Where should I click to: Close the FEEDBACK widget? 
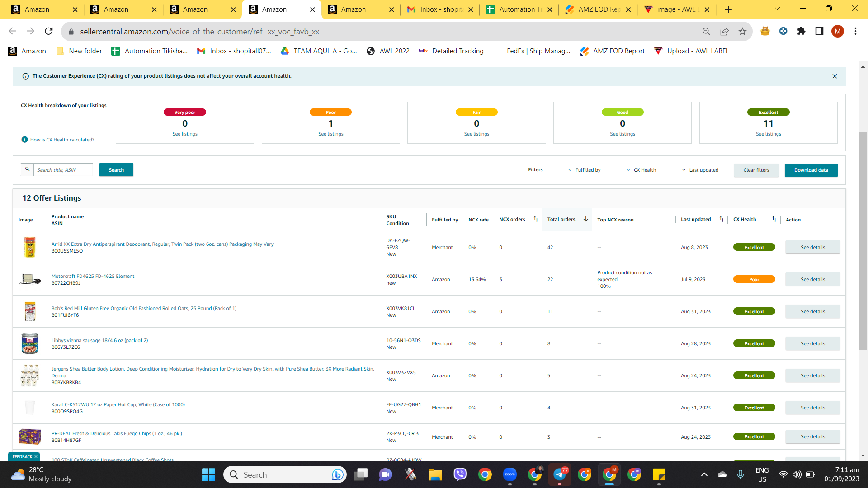tap(36, 457)
